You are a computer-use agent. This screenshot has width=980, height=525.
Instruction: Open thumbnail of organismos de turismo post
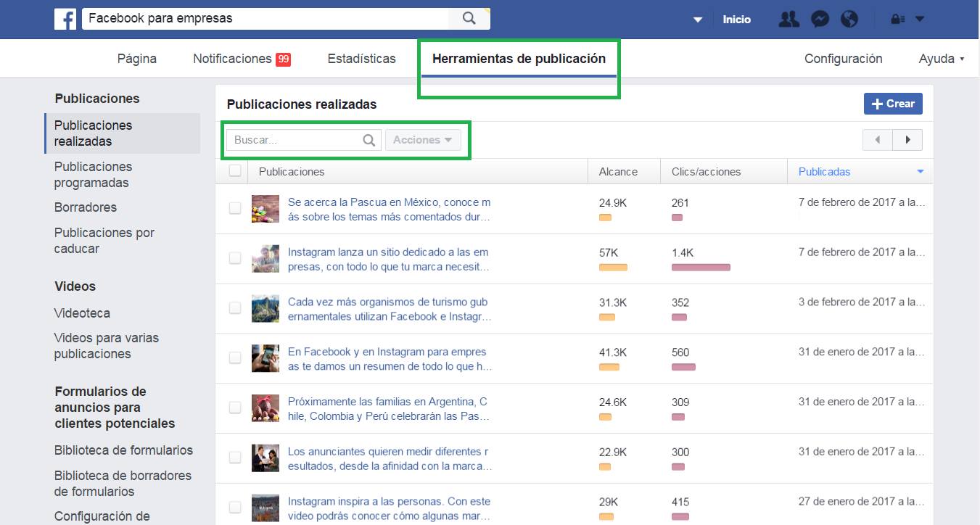pyautogui.click(x=265, y=309)
